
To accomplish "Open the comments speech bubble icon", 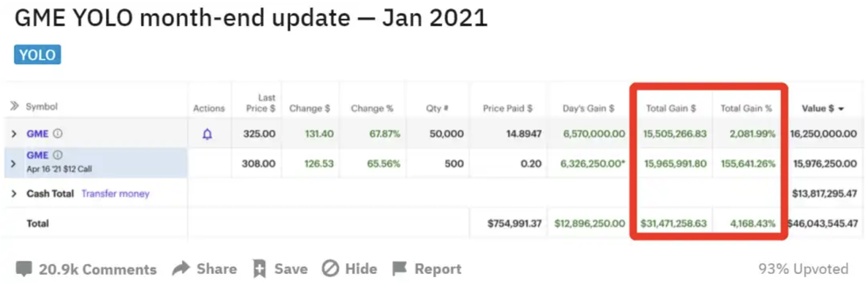I will [x=24, y=269].
